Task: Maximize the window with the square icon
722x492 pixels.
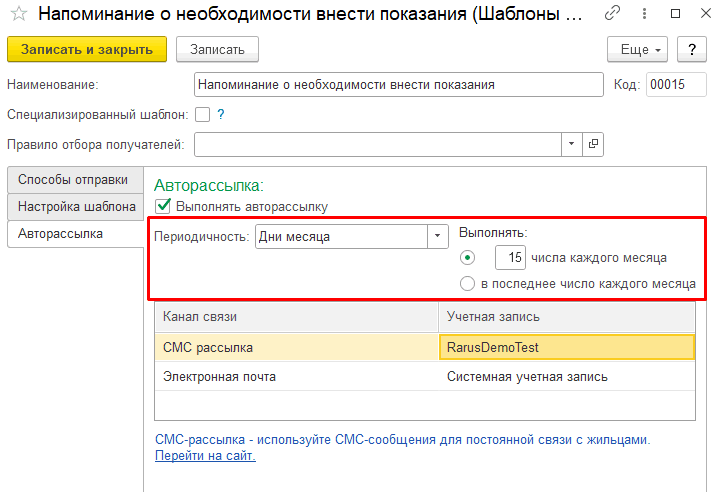Action: 675,13
